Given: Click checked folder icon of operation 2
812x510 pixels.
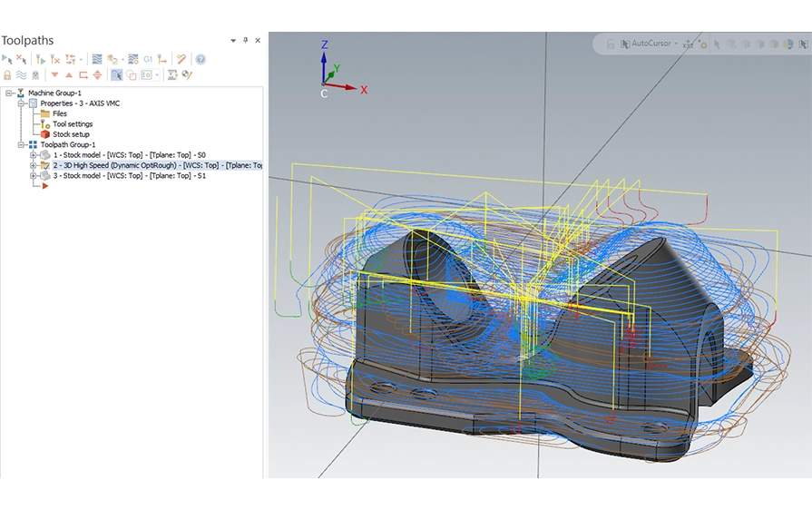Looking at the screenshot, I should tap(45, 166).
